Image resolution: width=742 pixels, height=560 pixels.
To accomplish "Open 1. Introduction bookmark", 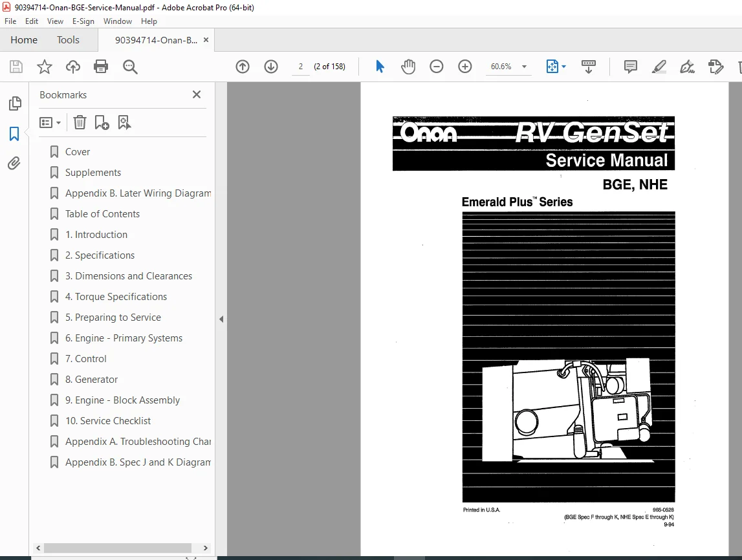I will click(x=96, y=235).
